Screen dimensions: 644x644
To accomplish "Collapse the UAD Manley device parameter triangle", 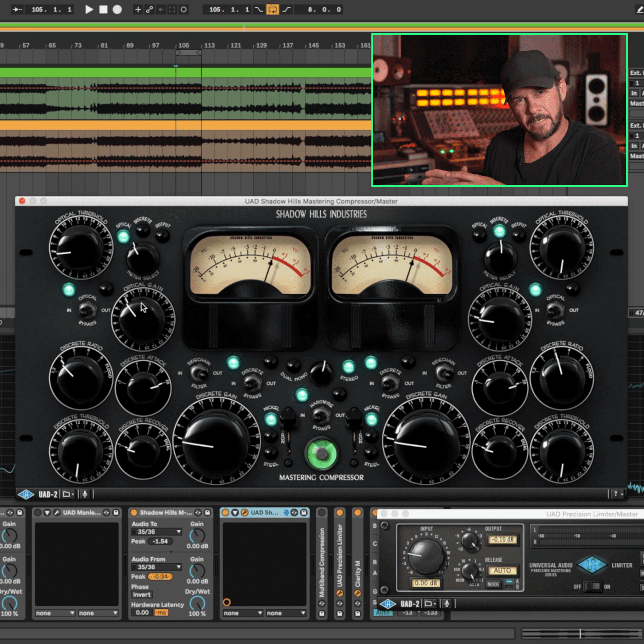I will click(47, 513).
